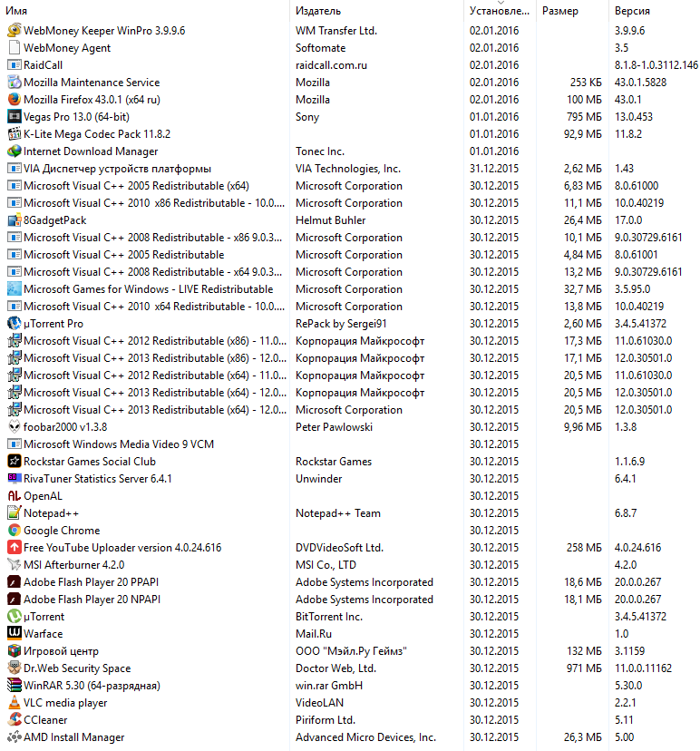Click version 3.5.95.0

(633, 289)
